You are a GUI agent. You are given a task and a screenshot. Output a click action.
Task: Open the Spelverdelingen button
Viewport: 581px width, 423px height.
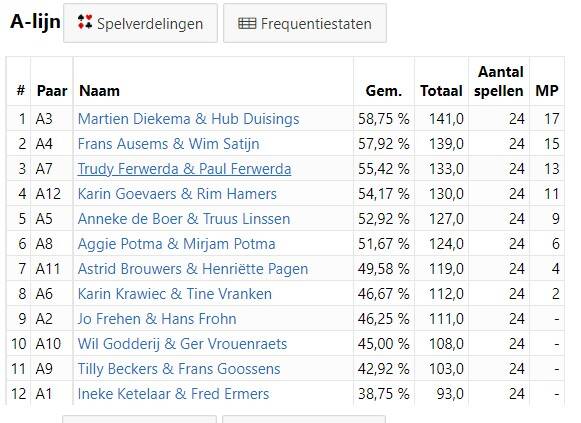[140, 23]
